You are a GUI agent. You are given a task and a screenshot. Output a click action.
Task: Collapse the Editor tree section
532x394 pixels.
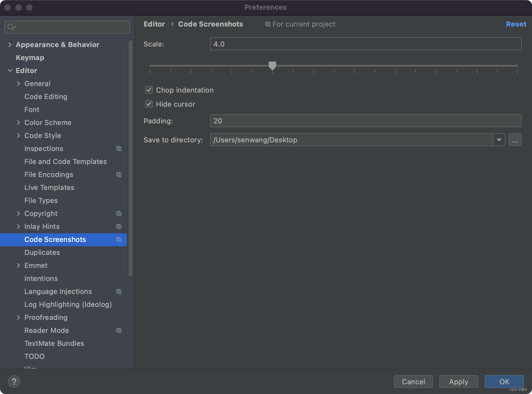point(10,71)
